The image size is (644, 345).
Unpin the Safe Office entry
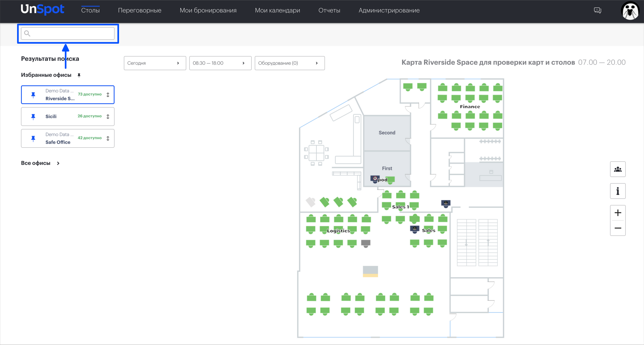click(33, 138)
